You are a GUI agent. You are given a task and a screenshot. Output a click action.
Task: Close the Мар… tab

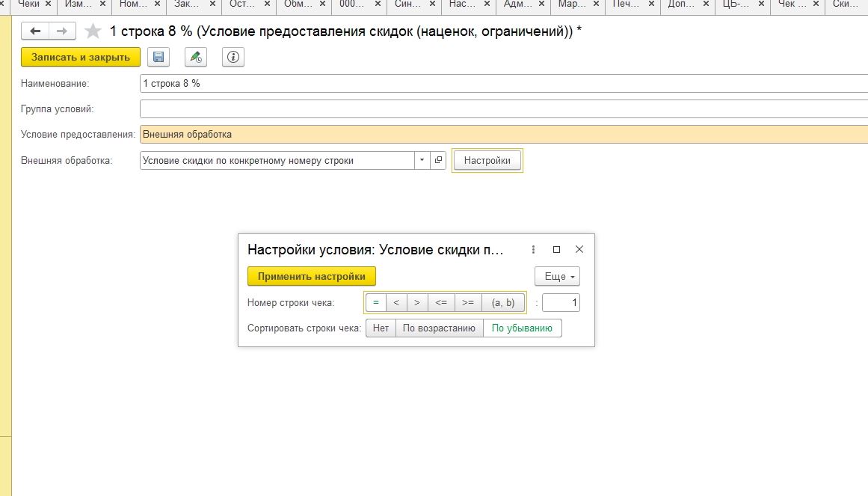(596, 4)
